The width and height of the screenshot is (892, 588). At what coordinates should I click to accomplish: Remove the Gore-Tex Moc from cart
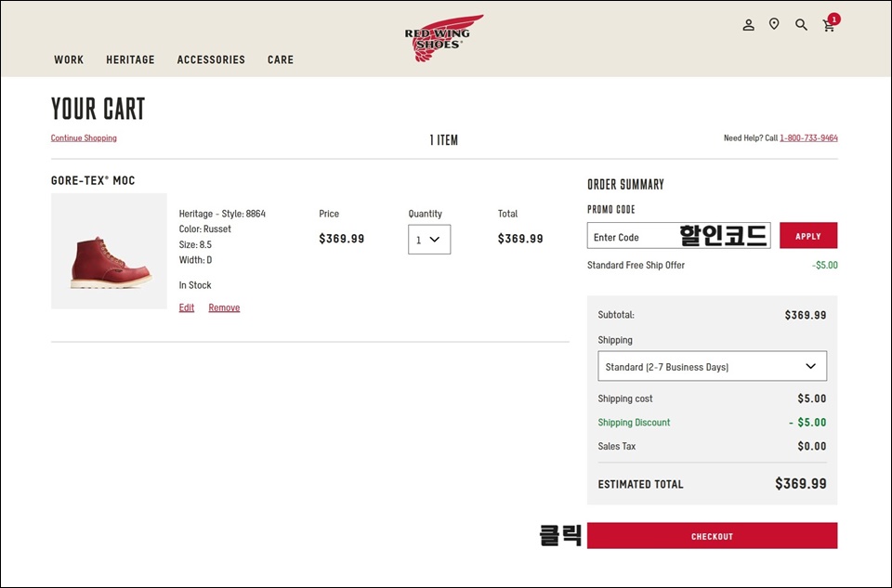pos(224,307)
